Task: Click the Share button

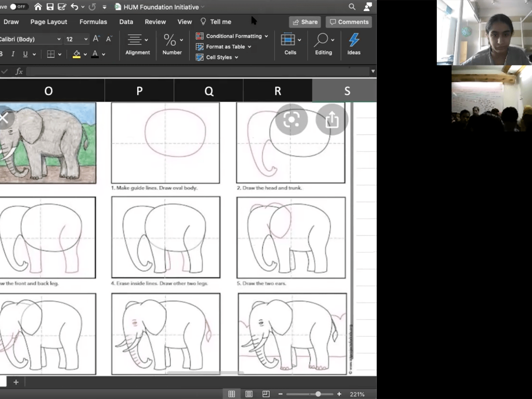Action: (x=305, y=22)
